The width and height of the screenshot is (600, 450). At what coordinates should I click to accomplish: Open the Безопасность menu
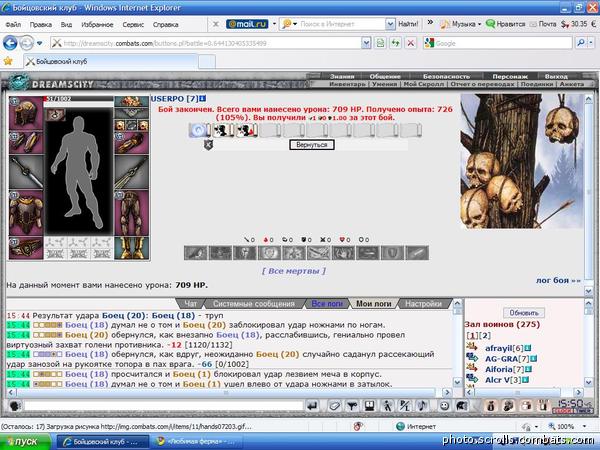tap(447, 76)
